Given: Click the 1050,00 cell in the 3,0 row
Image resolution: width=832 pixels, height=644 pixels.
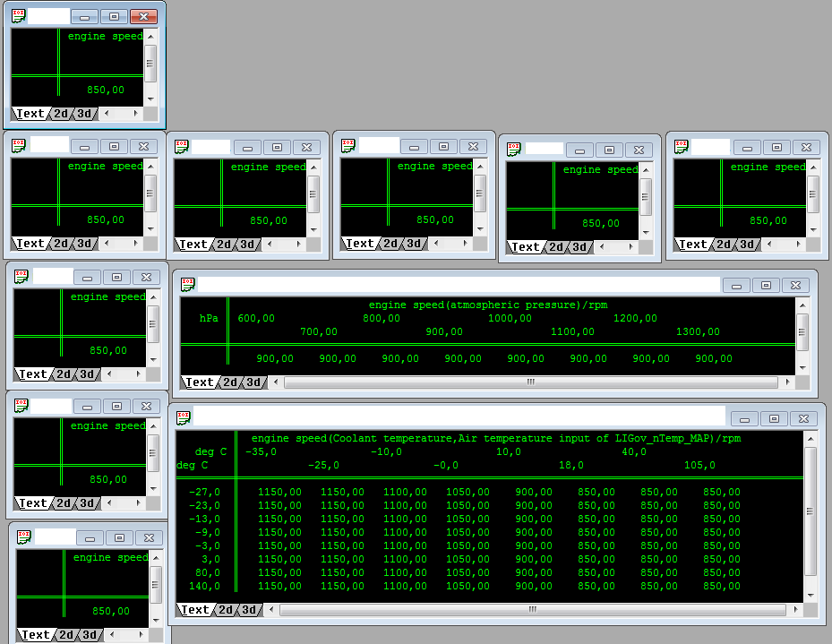Looking at the screenshot, I should coord(467,559).
